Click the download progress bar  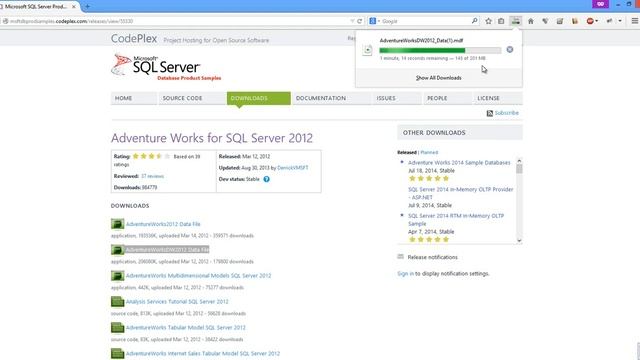[x=440, y=50]
